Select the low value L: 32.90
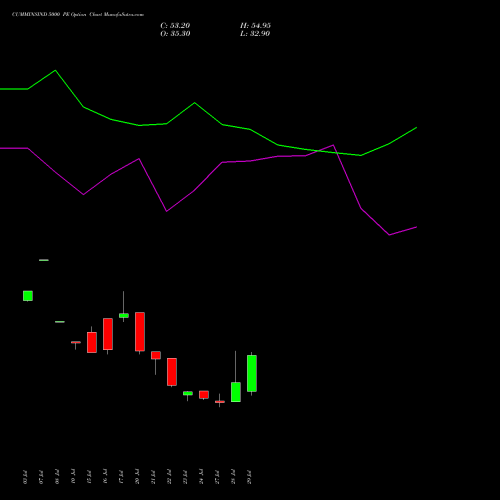Viewport: 500px width, 500px height. 255,34
